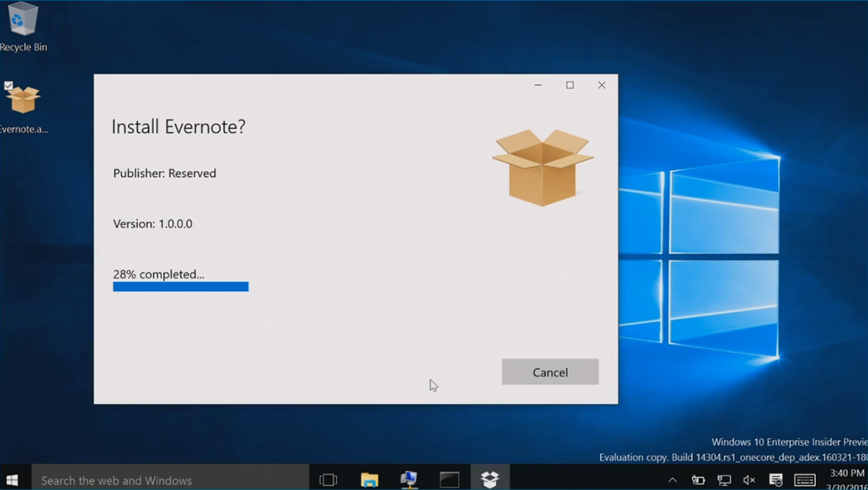The width and height of the screenshot is (868, 490).
Task: Click the 28% completed progress bar
Action: (x=180, y=286)
